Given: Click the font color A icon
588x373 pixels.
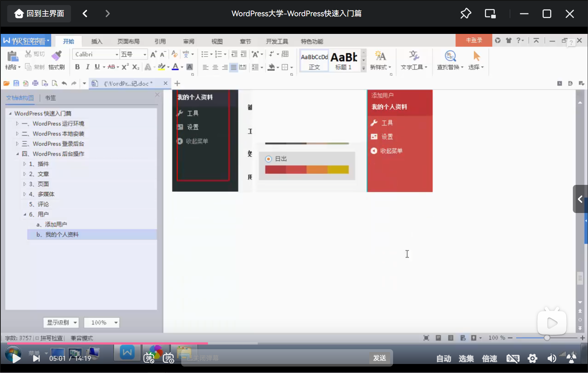Looking at the screenshot, I should (175, 67).
